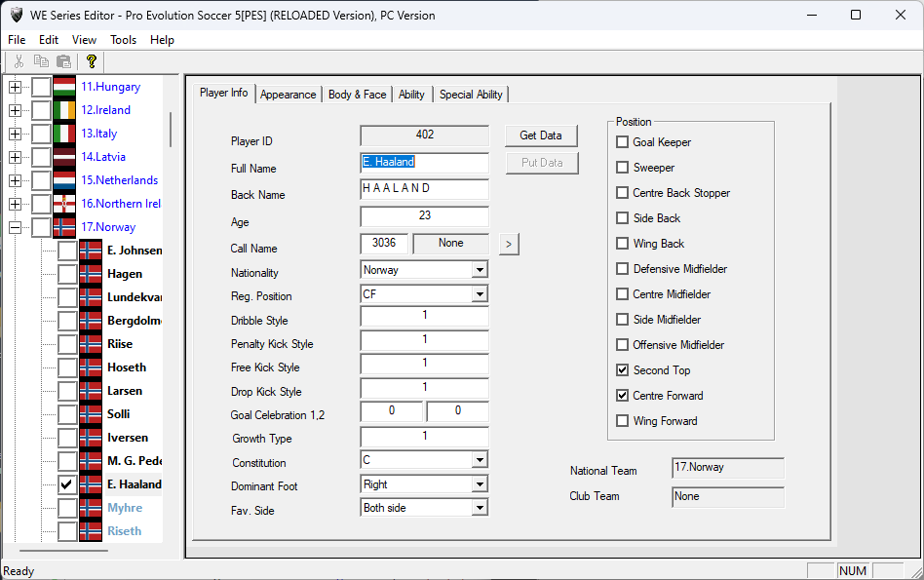Screen dimensions: 924x580
Task: Click the Age input field
Action: [424, 215]
